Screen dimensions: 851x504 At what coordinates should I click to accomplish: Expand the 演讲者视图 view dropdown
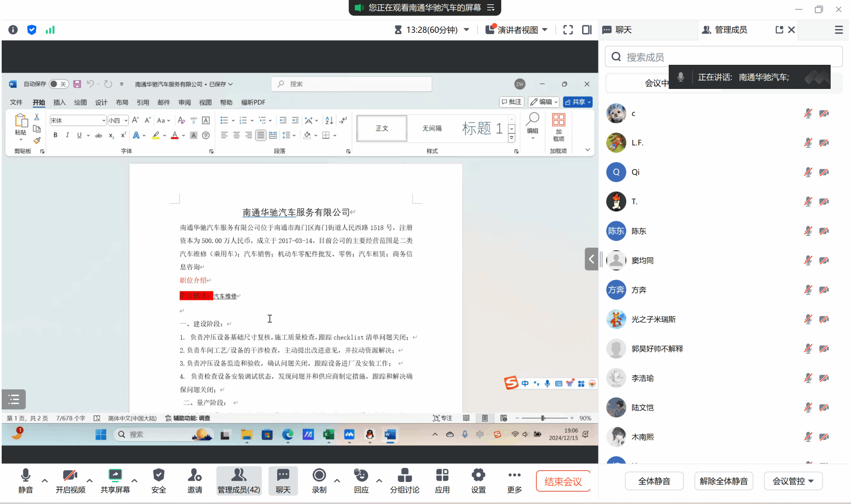545,30
